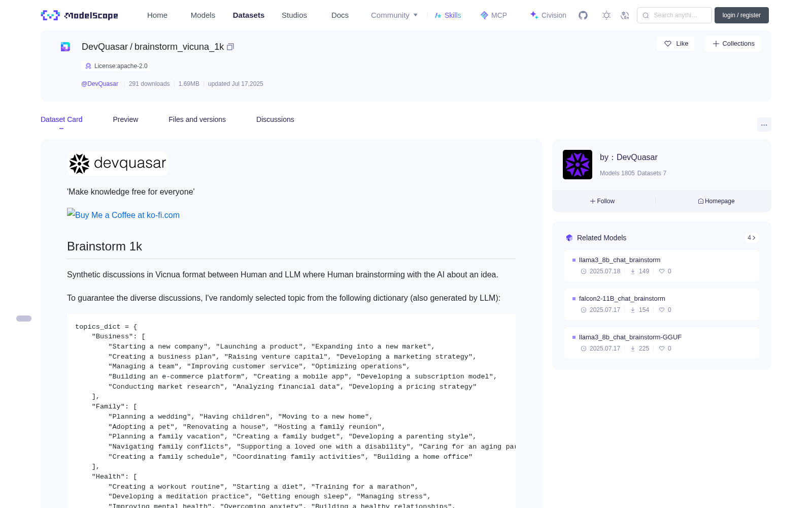Toggle the light/dark theme sun icon
Screen dimensions: 812x508
(x=606, y=15)
